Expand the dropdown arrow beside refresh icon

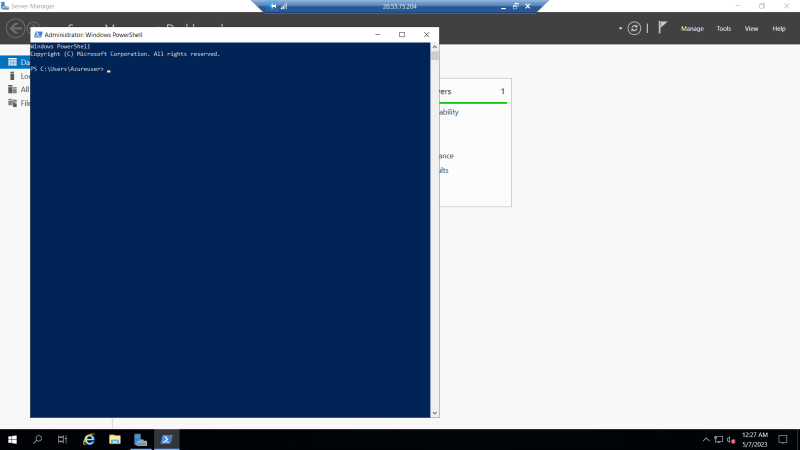point(620,29)
